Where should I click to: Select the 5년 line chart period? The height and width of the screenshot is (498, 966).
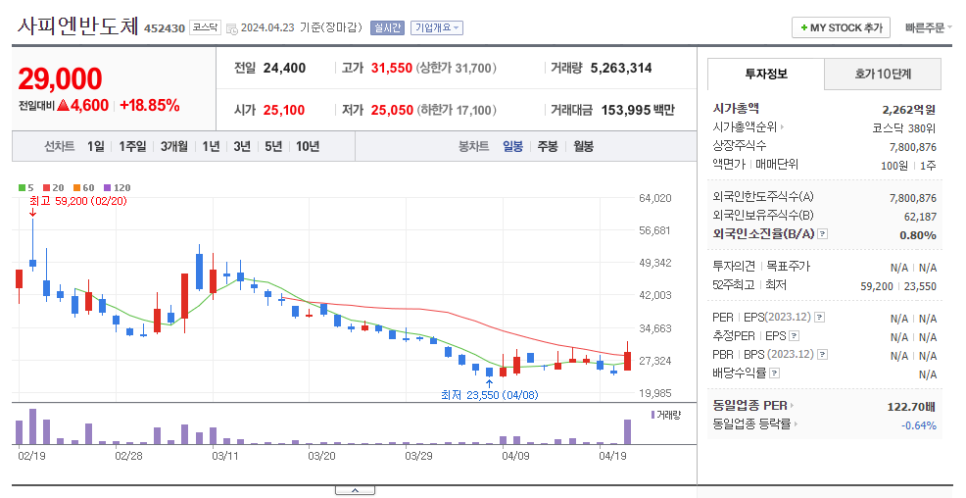click(x=273, y=146)
